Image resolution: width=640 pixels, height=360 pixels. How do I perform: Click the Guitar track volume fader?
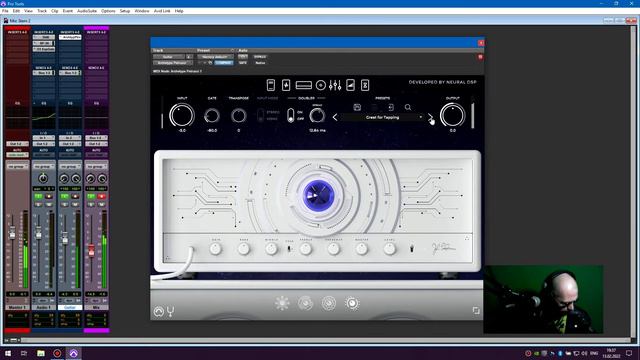tap(65, 238)
